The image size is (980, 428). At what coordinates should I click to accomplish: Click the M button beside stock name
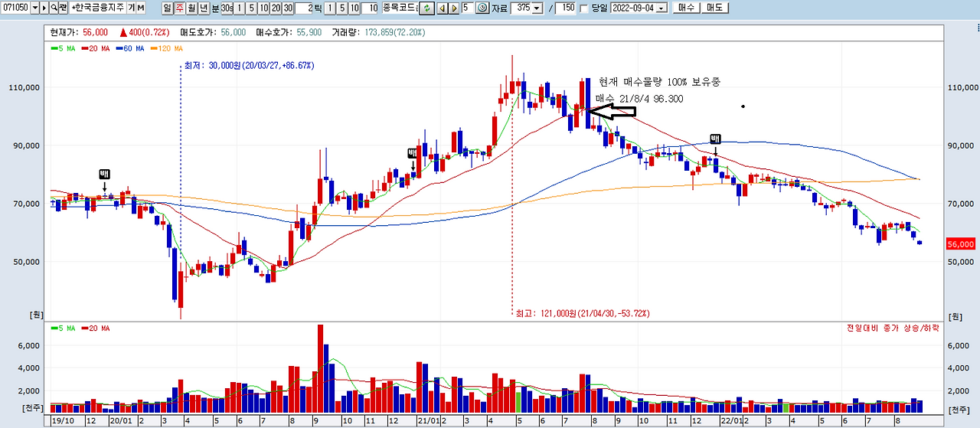pyautogui.click(x=141, y=8)
